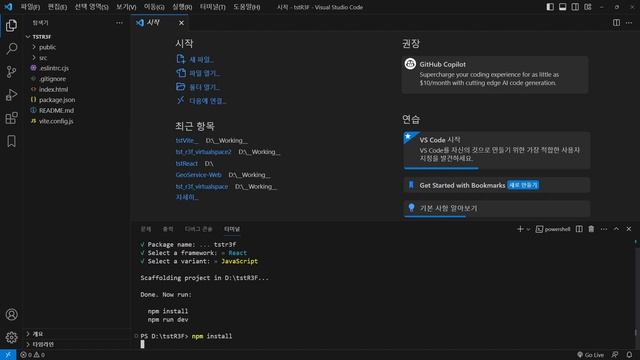
Task: Open the 선택 영역 menu
Action: pyautogui.click(x=91, y=7)
